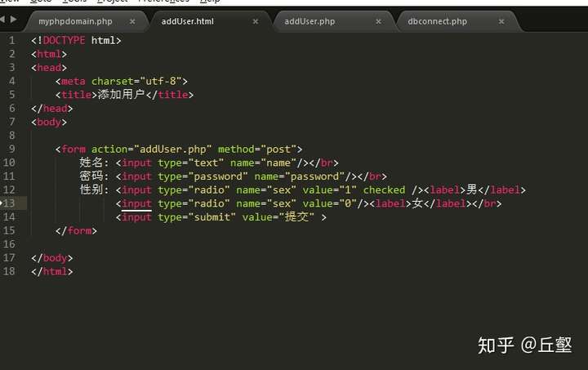Click the name="name" attribute on line 10
Image resolution: width=588 pixels, height=370 pixels.
pos(263,163)
